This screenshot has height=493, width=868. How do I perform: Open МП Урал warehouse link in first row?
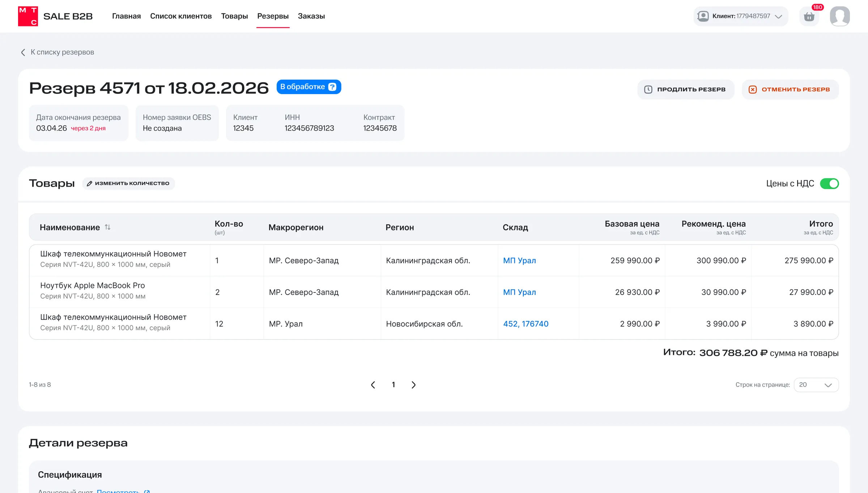[519, 261]
